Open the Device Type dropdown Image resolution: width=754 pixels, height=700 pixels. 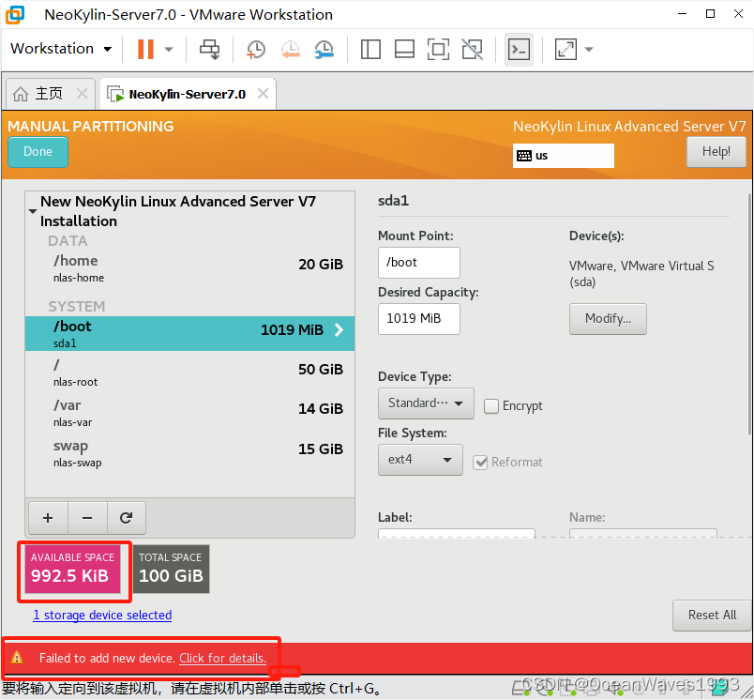[426, 403]
